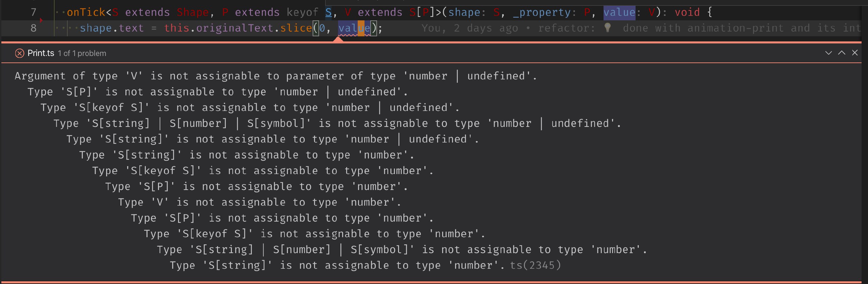Click the 'slice' method call
Viewport: 868px width, 284px height.
click(x=296, y=28)
